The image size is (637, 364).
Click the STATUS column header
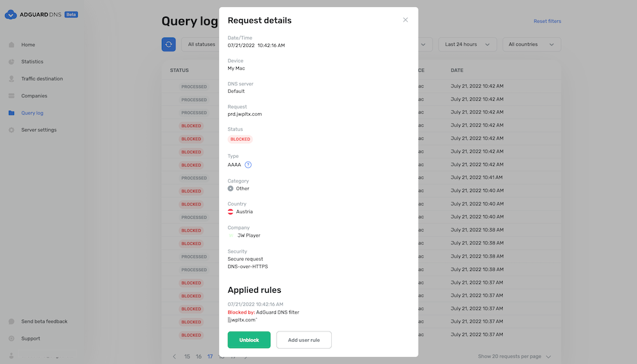pos(179,70)
